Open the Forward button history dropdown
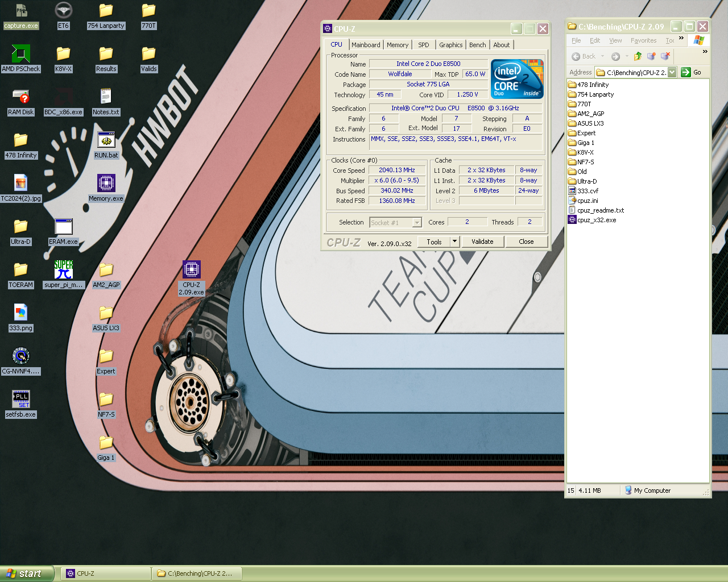This screenshot has width=728, height=582. [627, 56]
